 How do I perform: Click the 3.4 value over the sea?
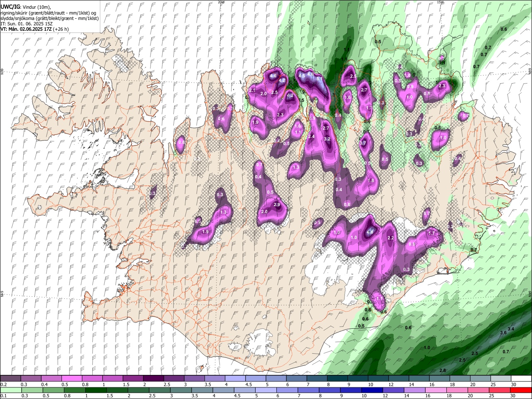(511, 329)
